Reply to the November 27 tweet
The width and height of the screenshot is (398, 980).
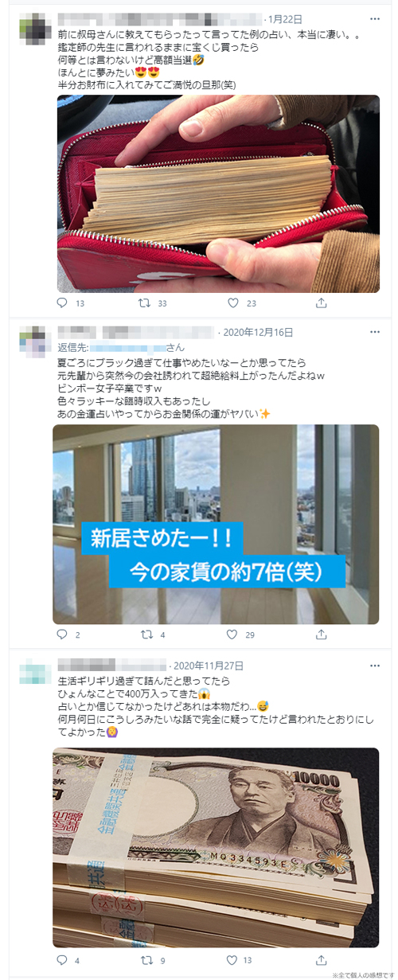point(63,960)
